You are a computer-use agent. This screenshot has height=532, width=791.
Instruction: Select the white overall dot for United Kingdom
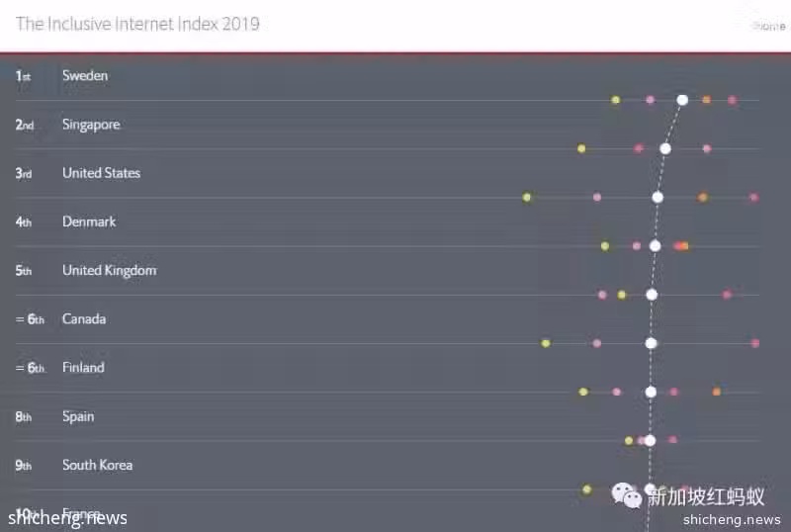click(x=652, y=295)
